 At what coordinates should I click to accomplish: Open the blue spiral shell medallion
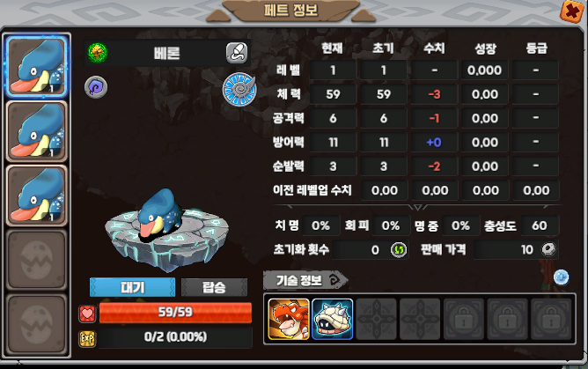coord(239,89)
